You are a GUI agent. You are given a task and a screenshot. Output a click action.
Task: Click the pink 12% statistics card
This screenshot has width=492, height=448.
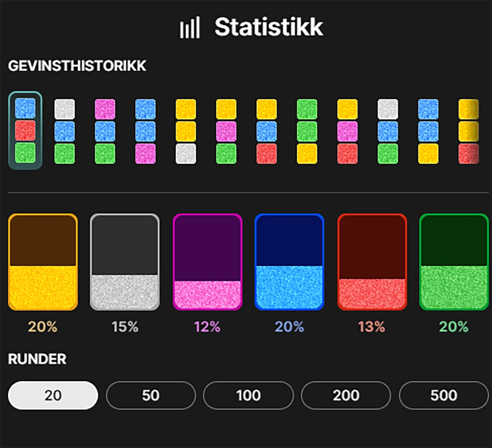(207, 262)
